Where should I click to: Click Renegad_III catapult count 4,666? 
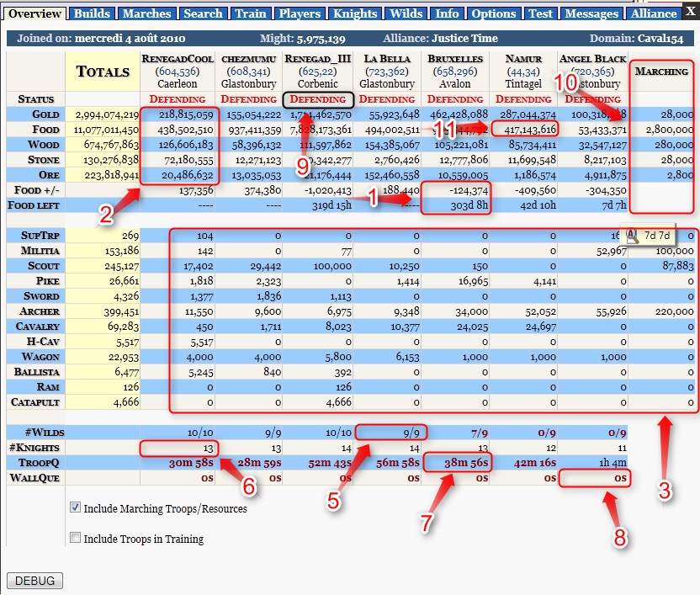(339, 402)
